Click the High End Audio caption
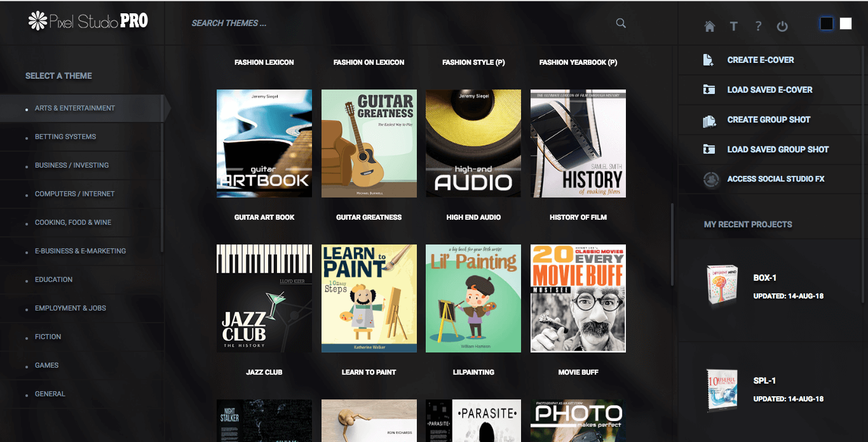Viewport: 868px width, 442px height. point(473,217)
